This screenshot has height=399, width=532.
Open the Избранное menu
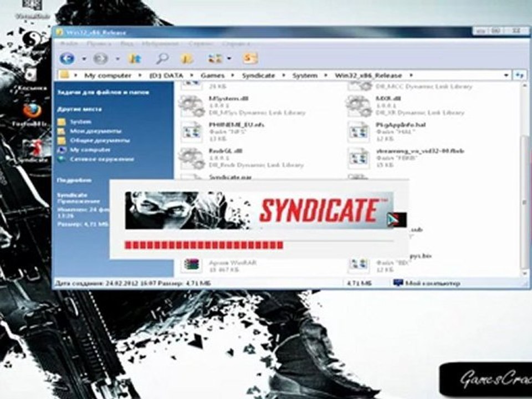point(160,44)
